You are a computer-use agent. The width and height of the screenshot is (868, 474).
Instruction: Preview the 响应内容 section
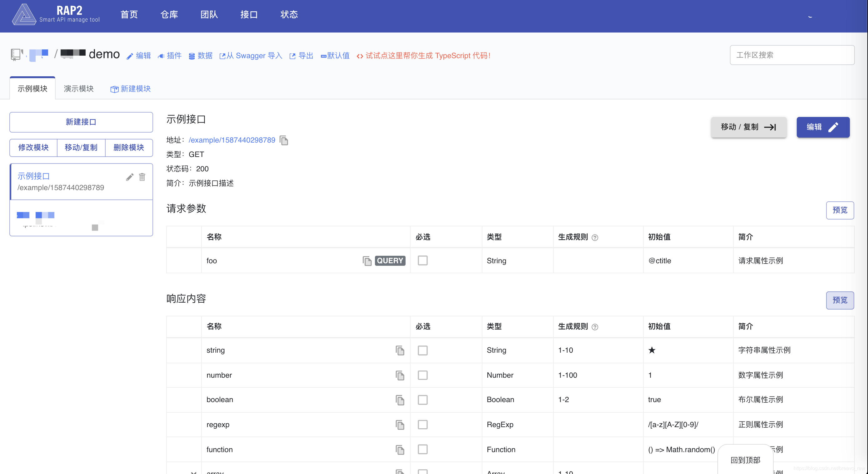click(x=840, y=300)
